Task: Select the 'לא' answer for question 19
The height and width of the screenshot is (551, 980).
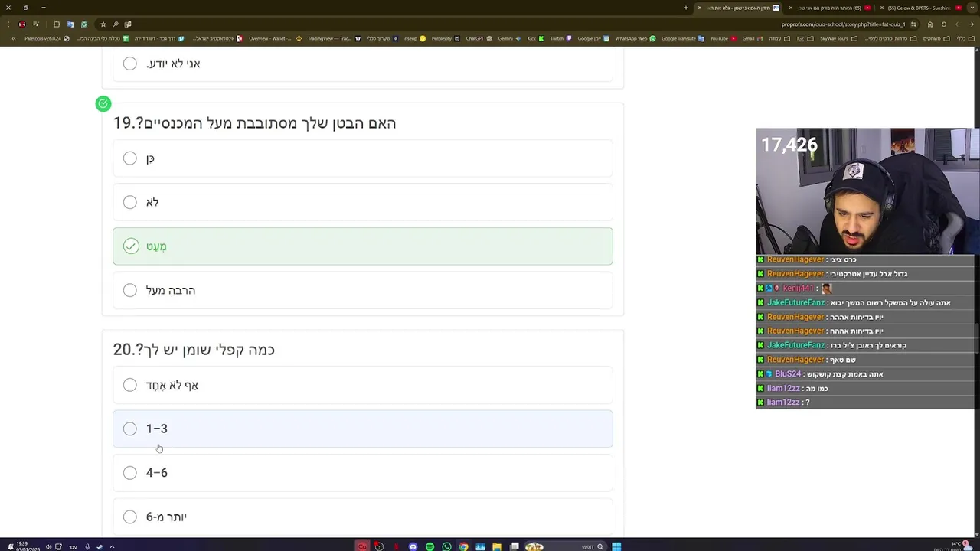Action: point(362,202)
